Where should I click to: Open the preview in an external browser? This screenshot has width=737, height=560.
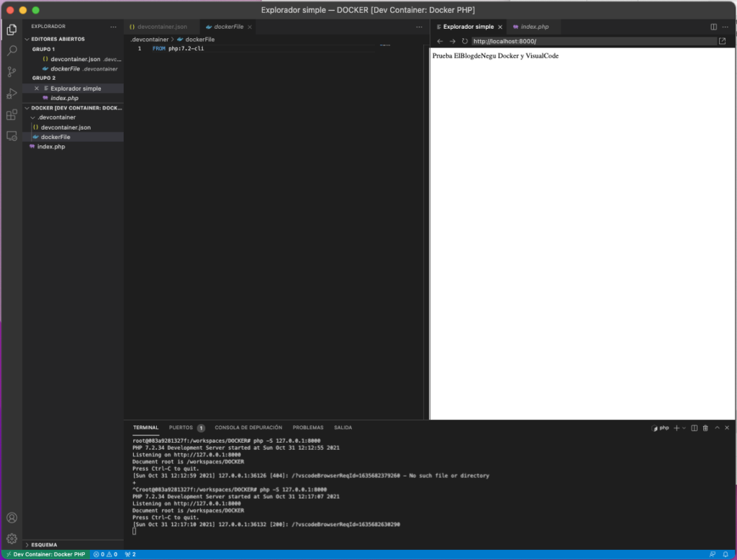point(722,41)
